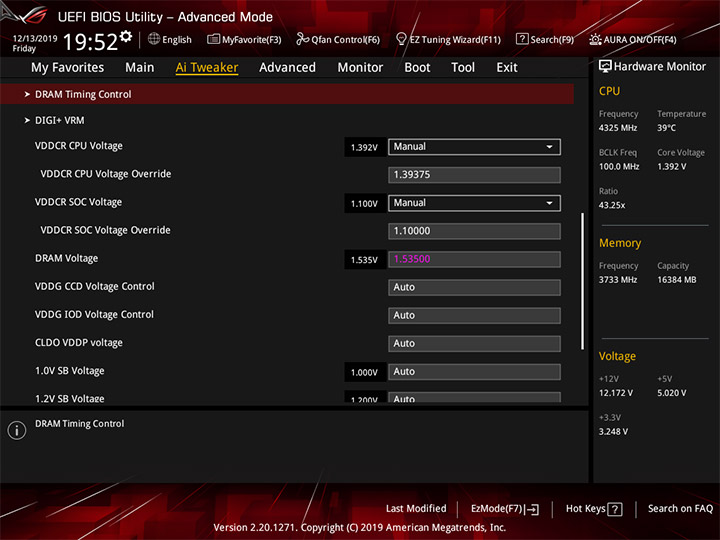The height and width of the screenshot is (540, 720).
Task: Click Last Modified button
Action: pos(416,509)
